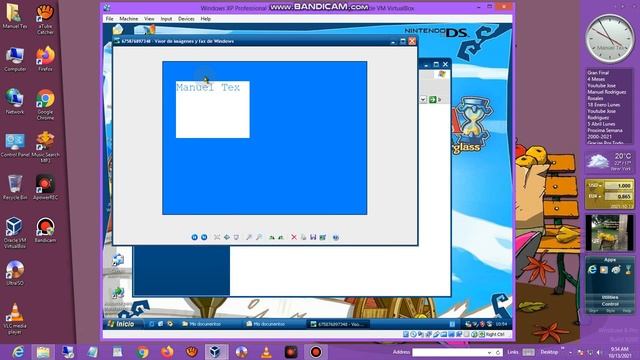The height and width of the screenshot is (360, 640).
Task: Rotate image counterclockwise in the viewer
Action: click(281, 237)
